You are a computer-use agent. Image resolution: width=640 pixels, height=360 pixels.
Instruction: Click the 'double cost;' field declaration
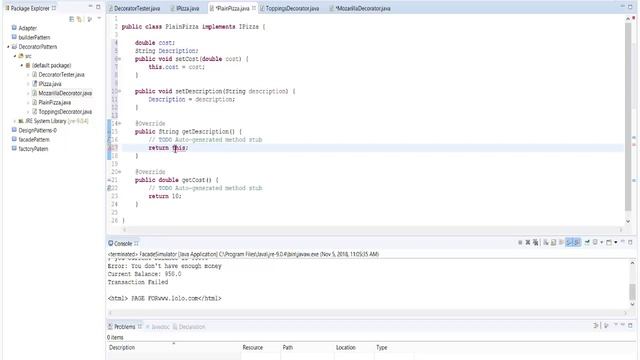point(155,43)
